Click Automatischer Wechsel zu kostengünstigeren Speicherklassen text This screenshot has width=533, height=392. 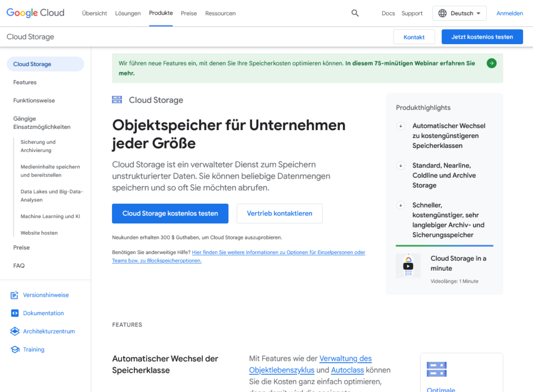(x=449, y=136)
